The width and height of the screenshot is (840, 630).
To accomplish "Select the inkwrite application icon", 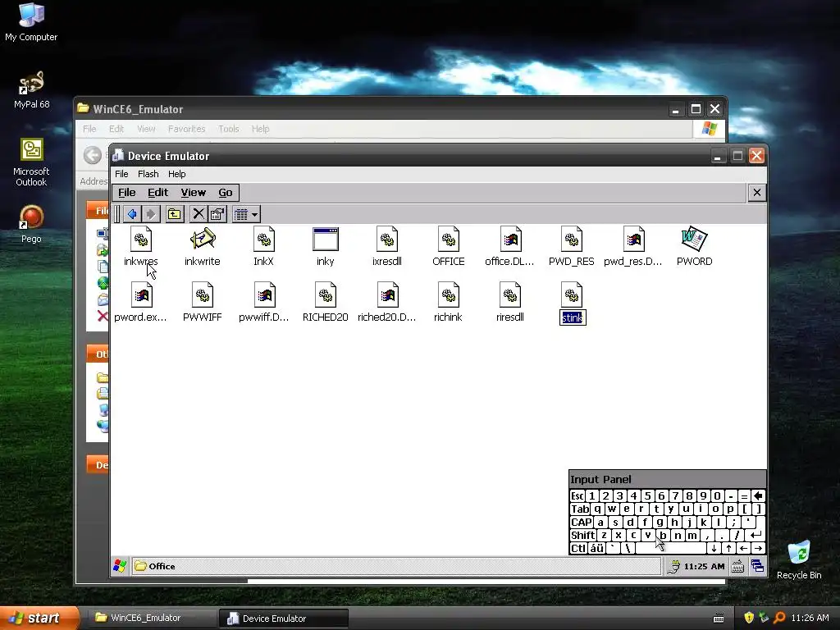I will [203, 239].
